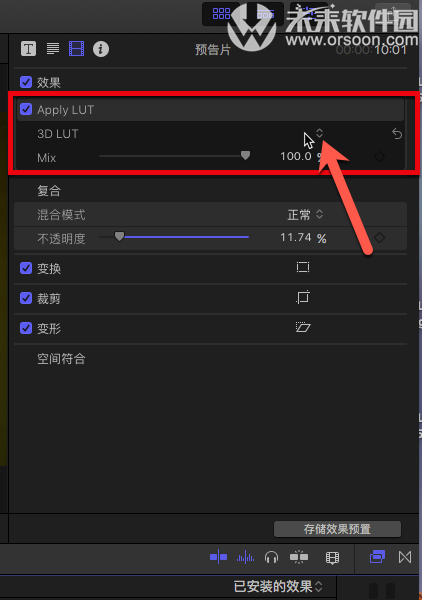Select the 空间符合 spatial conform row

[x=210, y=359]
